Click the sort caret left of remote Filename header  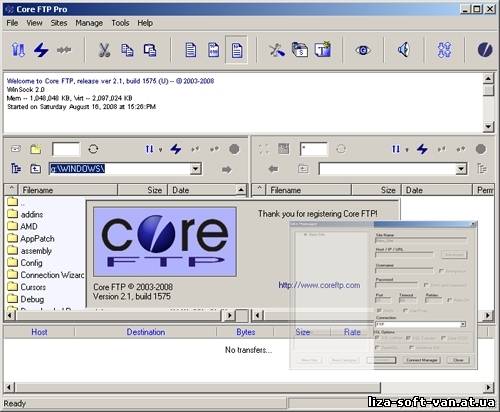point(259,189)
